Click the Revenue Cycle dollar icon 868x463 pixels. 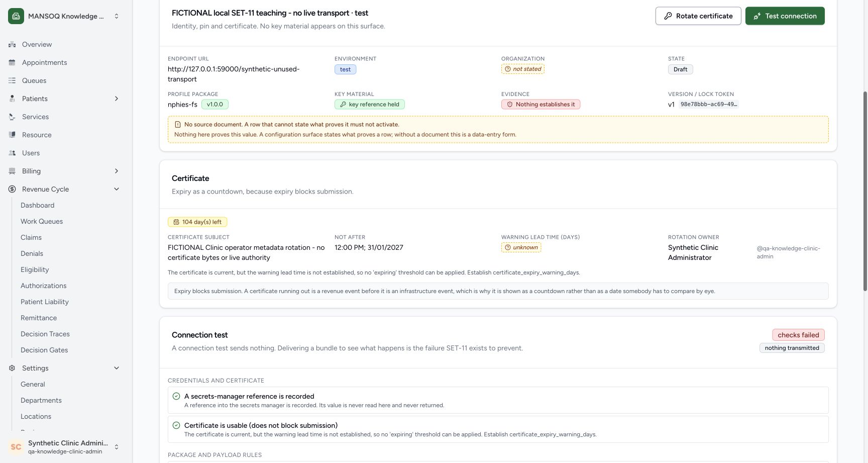[x=12, y=189]
